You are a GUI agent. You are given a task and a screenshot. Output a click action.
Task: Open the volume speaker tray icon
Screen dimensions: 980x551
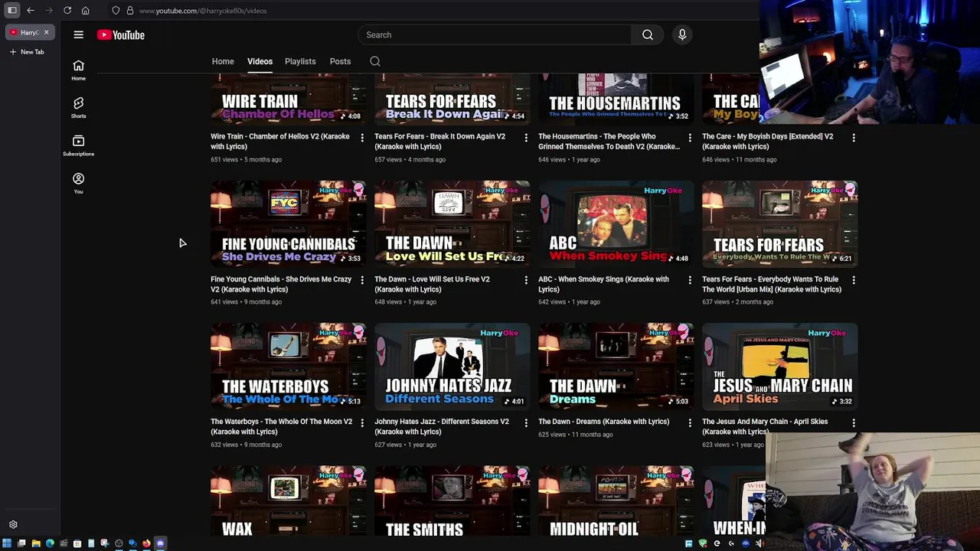pos(759,543)
